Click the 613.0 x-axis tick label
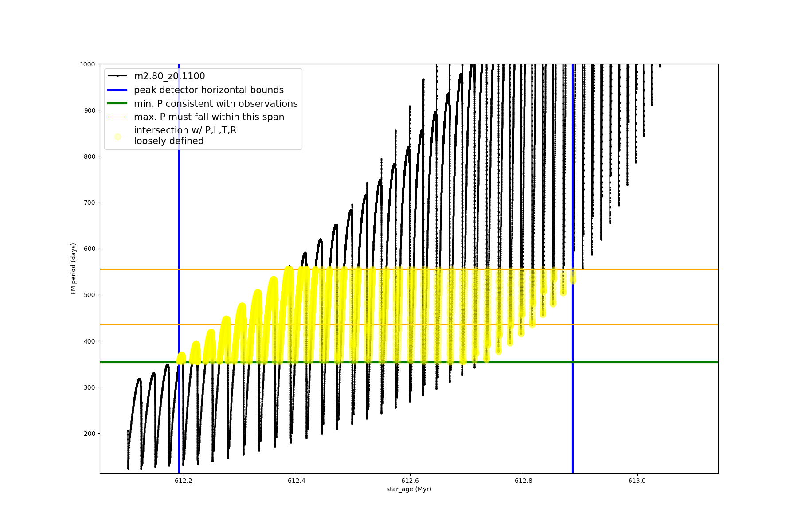Image resolution: width=798 pixels, height=532 pixels. tap(637, 481)
